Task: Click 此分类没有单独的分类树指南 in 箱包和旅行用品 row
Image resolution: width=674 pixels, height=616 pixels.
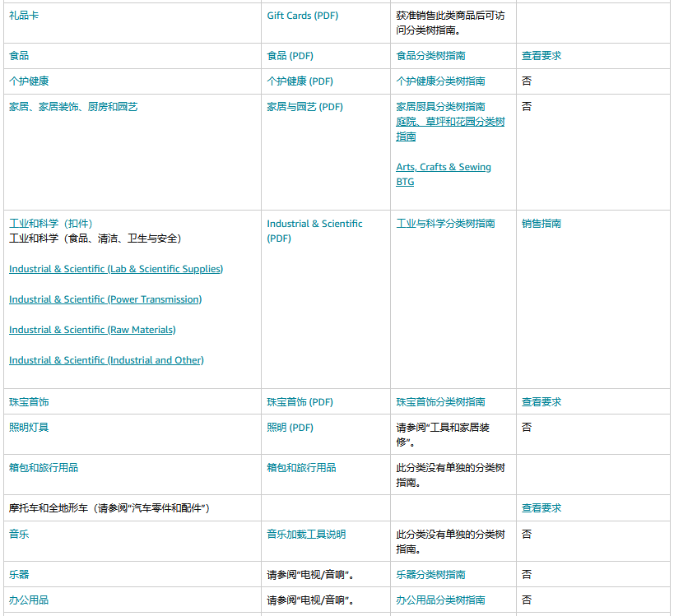Action: (450, 475)
